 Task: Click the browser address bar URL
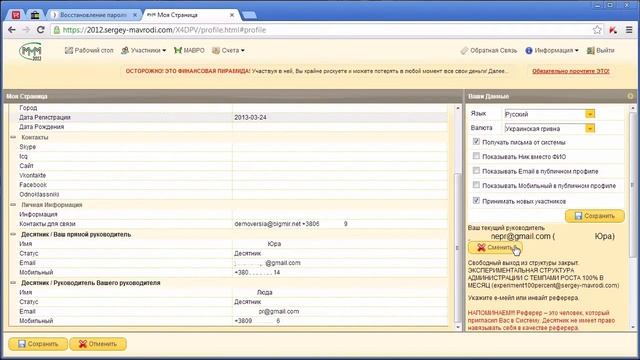click(164, 30)
